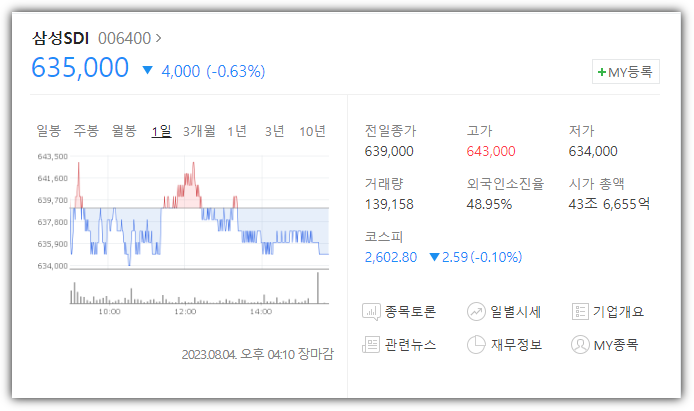Click the 종목토론 link text

[x=410, y=312]
